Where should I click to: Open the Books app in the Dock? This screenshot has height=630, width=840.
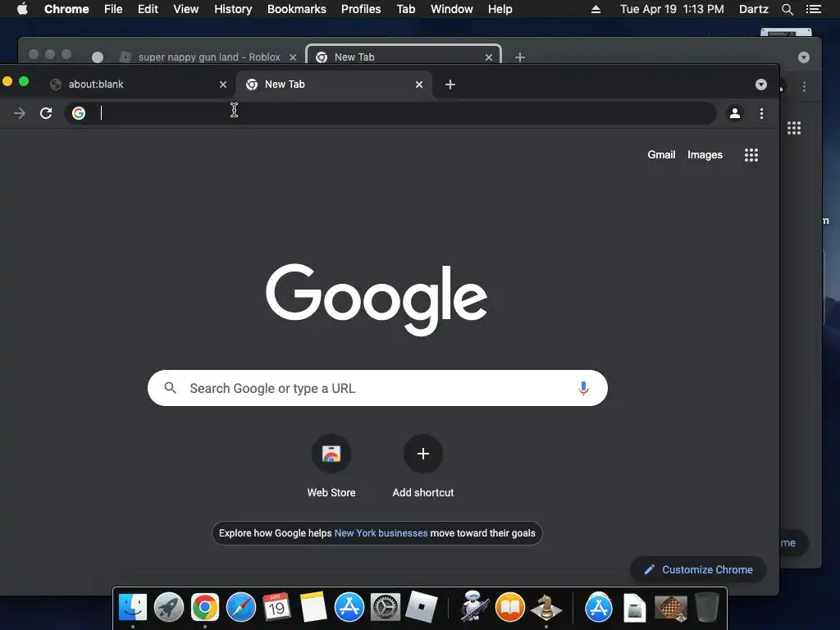(x=510, y=608)
